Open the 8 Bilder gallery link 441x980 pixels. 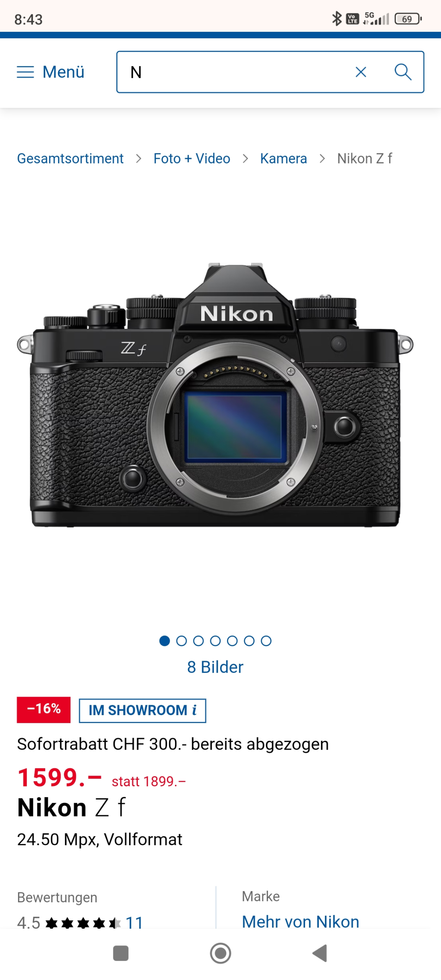point(215,667)
